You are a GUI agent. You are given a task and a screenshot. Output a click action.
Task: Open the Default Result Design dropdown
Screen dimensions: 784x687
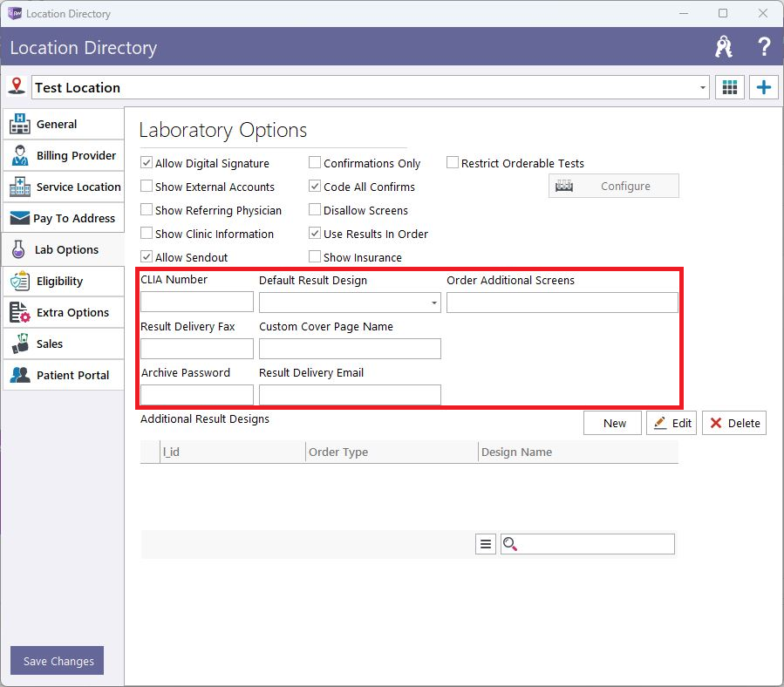coord(434,303)
